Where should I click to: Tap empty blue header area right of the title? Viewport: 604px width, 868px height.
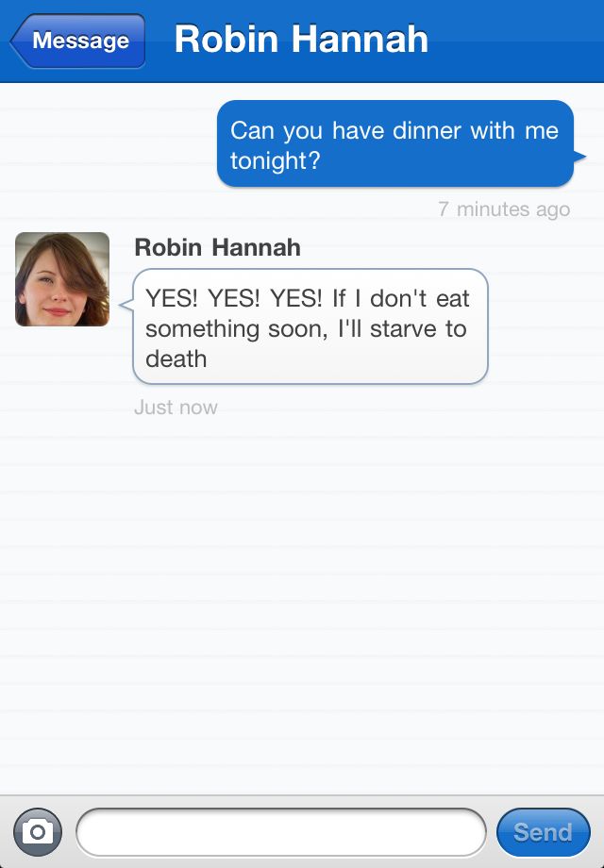tap(515, 41)
